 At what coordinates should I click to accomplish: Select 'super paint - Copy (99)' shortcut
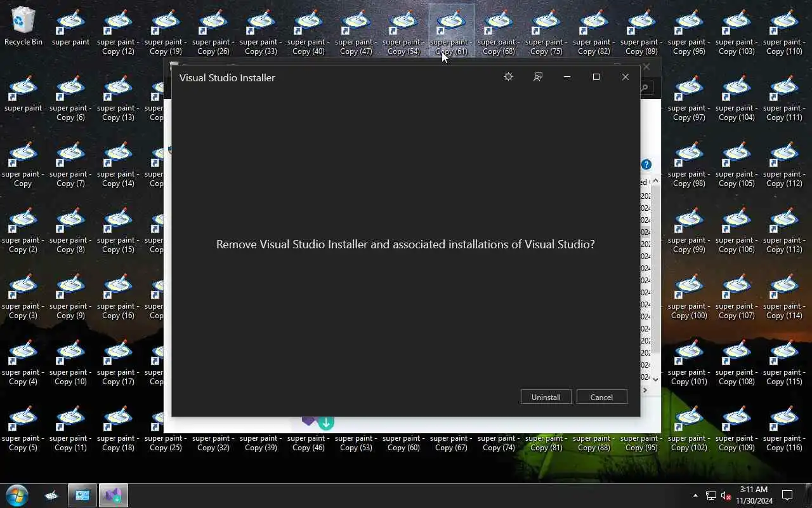click(x=689, y=230)
